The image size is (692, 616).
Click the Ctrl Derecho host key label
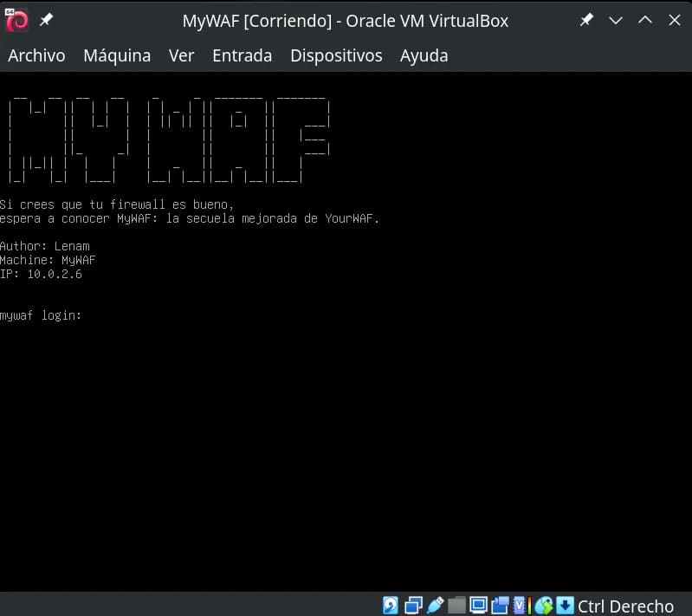pyautogui.click(x=626, y=606)
